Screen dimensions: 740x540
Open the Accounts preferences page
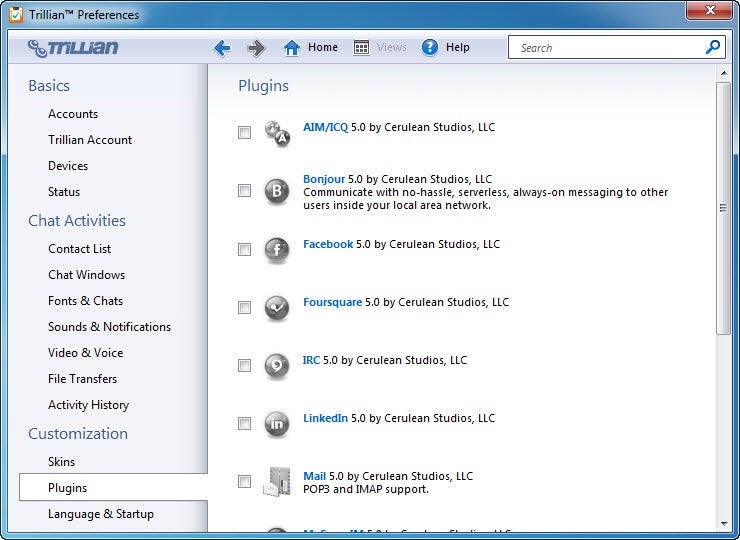(x=73, y=114)
